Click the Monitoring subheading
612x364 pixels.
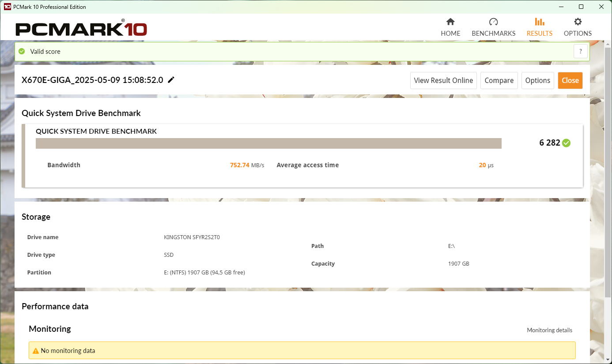50,329
